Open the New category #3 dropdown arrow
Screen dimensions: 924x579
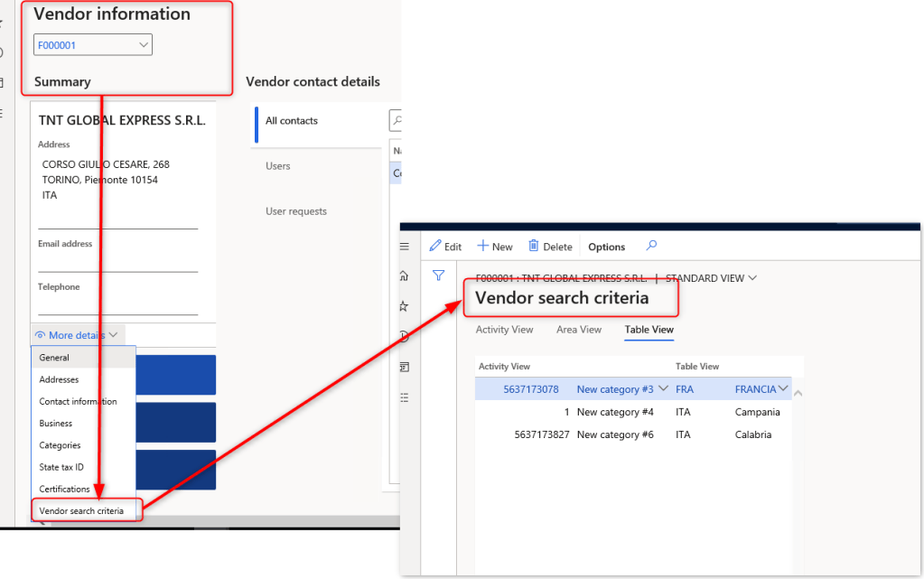(x=664, y=389)
